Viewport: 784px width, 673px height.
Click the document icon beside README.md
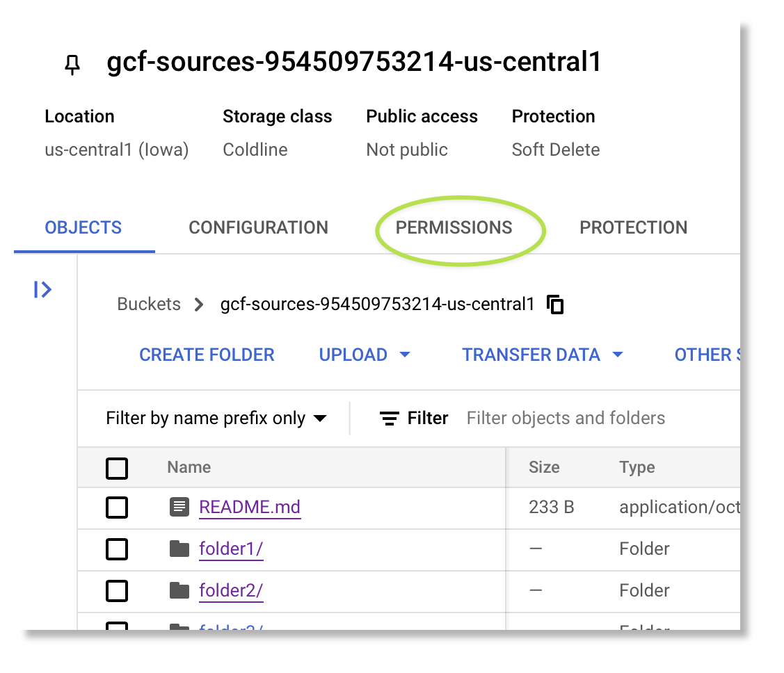tap(179, 507)
